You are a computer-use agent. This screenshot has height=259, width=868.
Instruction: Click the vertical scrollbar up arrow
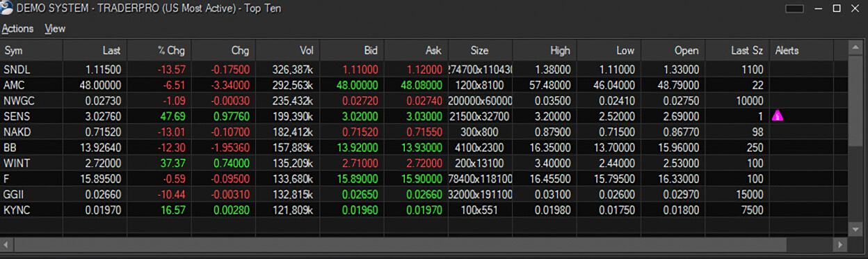(856, 47)
